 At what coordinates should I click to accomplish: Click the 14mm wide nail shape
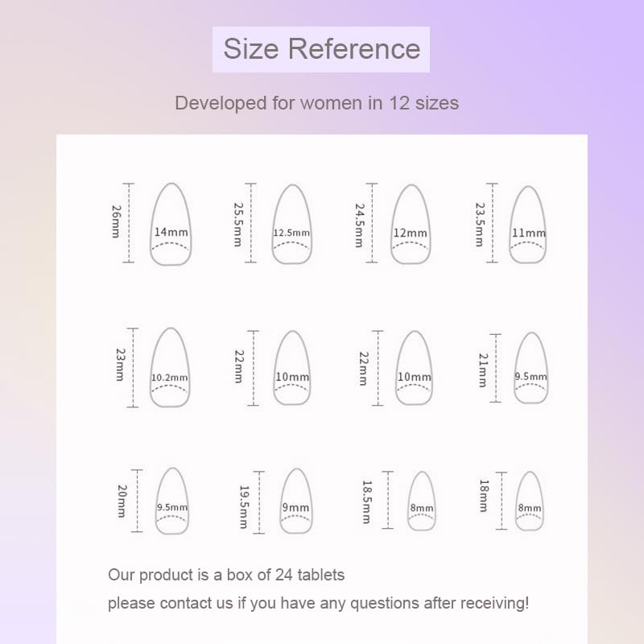(x=170, y=225)
